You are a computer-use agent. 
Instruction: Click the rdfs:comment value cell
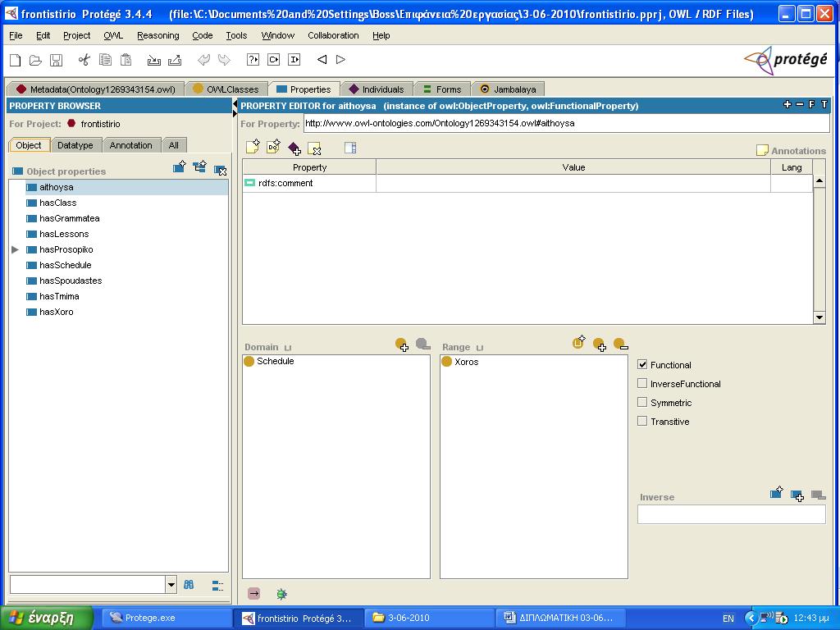[573, 183]
